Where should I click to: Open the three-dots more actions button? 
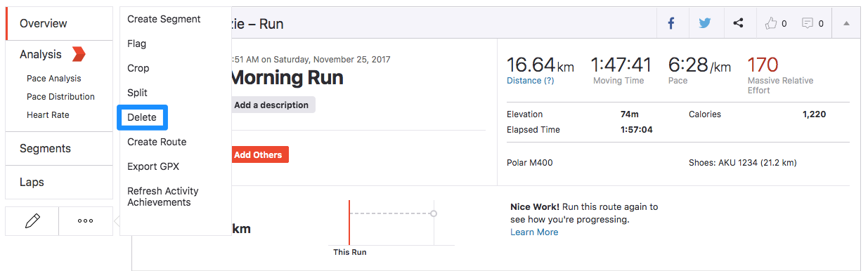(86, 221)
